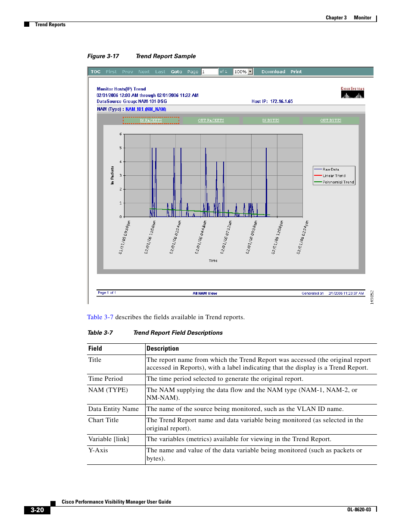Click the Generated on timestamp in footer
Image resolution: width=411 pixels, height=532 pixels.
coord(333,293)
